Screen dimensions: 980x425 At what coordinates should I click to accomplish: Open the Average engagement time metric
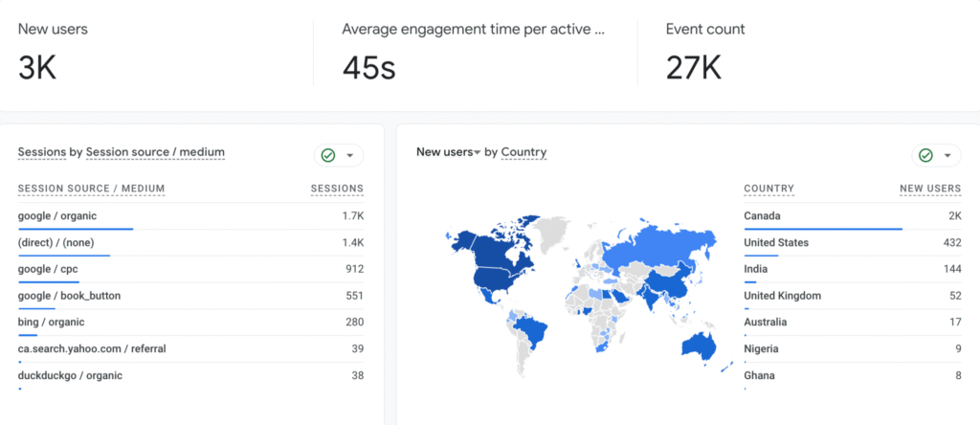coord(473,30)
